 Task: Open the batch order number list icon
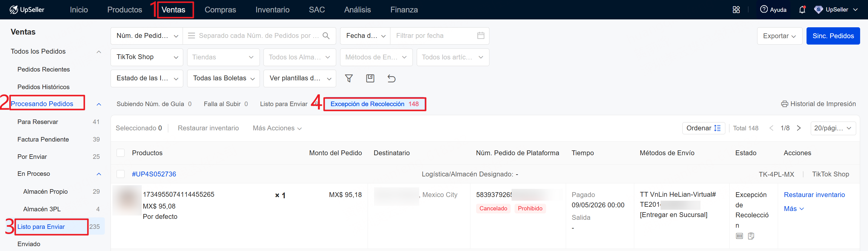click(x=191, y=36)
